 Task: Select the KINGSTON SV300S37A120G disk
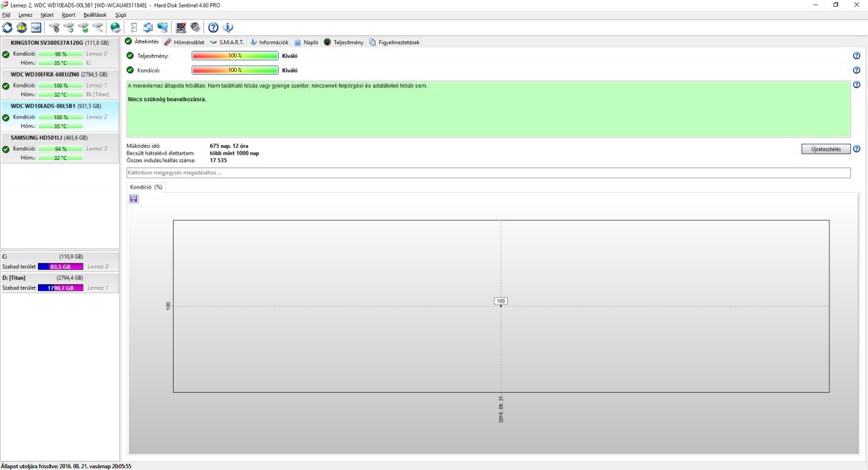[x=60, y=53]
